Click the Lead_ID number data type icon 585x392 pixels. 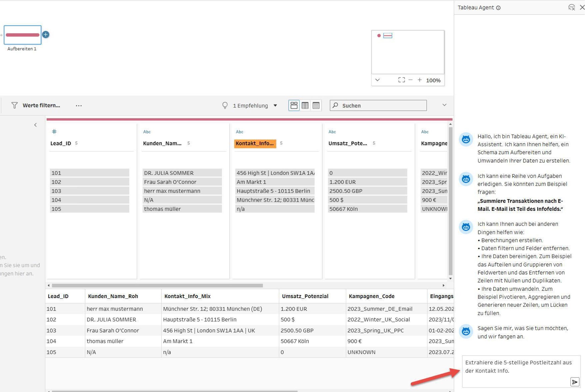pos(54,132)
